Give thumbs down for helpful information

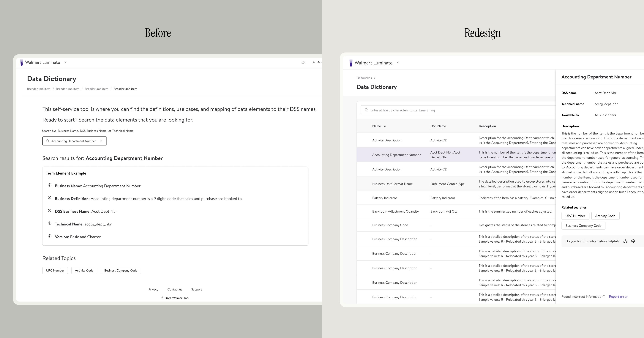coord(633,241)
